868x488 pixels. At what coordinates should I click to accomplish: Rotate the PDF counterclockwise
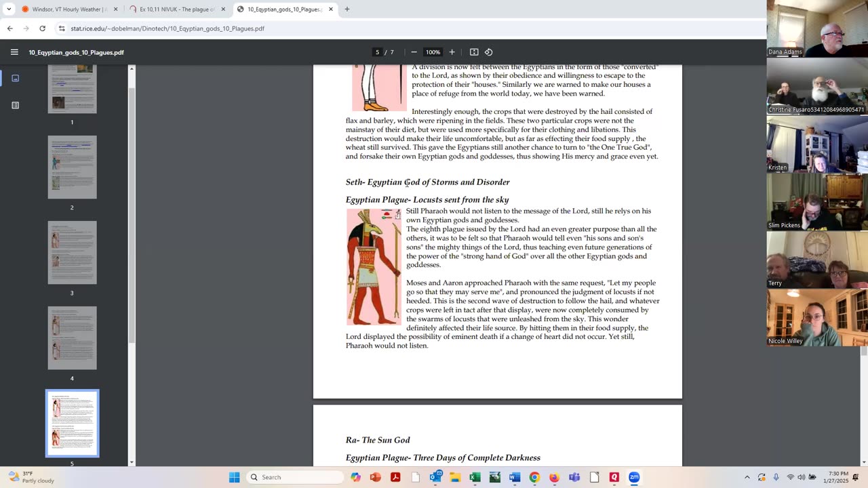click(488, 52)
